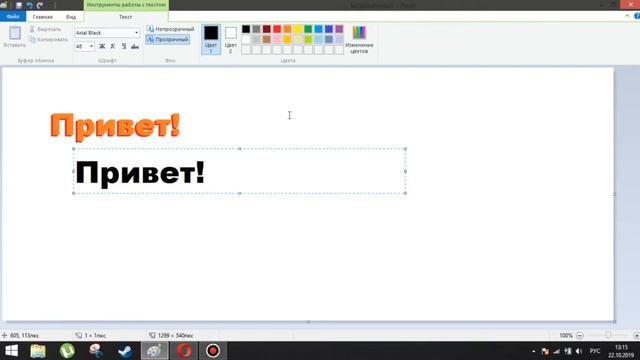Screen dimensions: 640x360
Task: Open the Arial Black font family dropdown
Action: coord(136,33)
